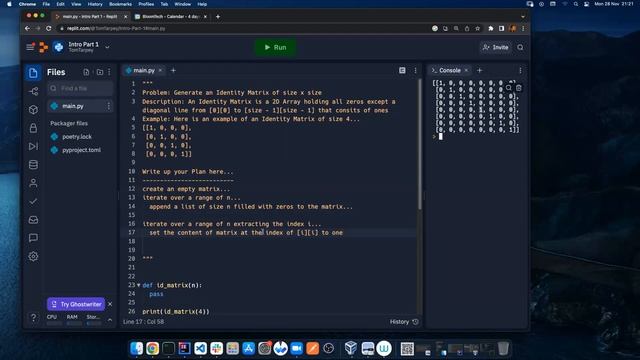Screen dimensions: 640x360
Task: Expand the Intro Part 1 repl dropdown
Action: (107, 47)
